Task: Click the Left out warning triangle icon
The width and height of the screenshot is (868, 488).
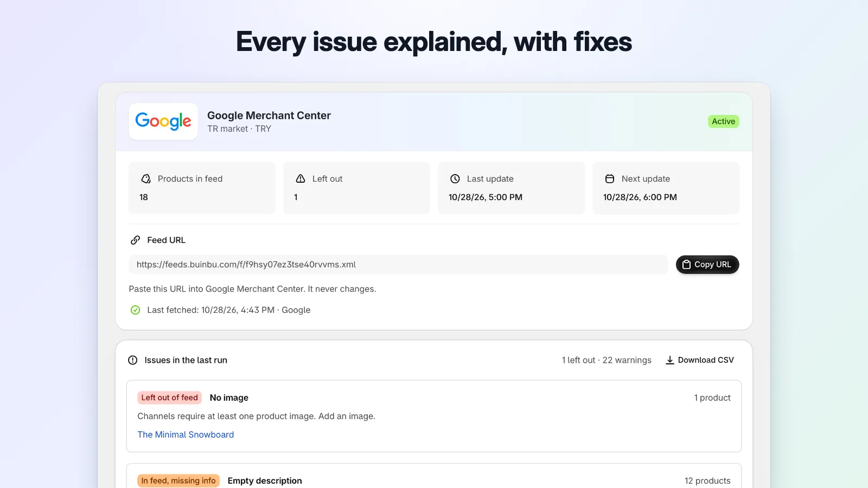Action: [x=301, y=179]
